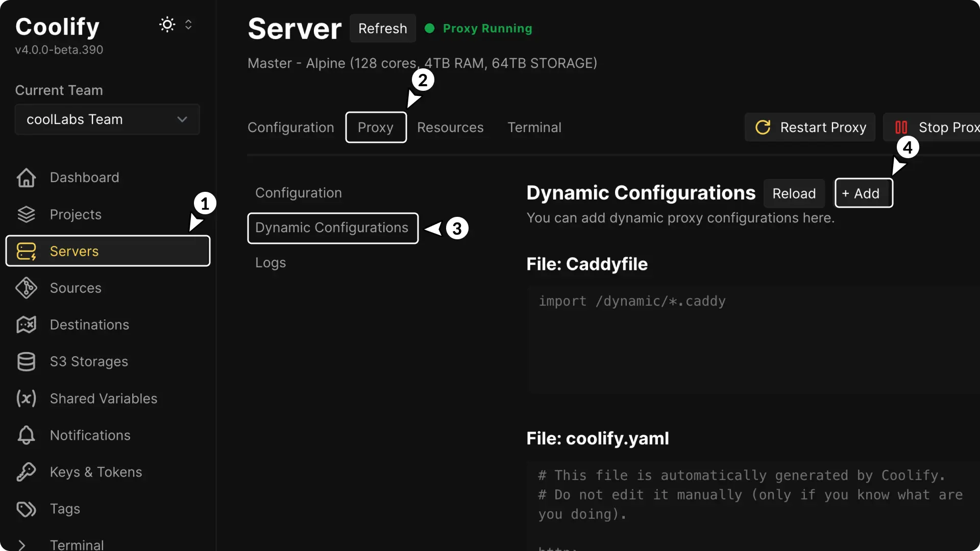Open Shared Variables page
Screen dimensions: 980x551
104,398
